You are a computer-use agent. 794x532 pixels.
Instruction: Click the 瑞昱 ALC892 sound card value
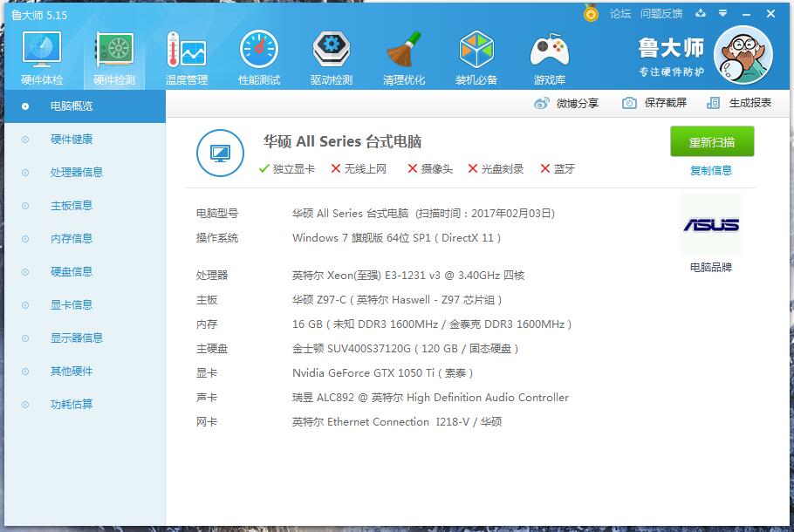click(430, 398)
